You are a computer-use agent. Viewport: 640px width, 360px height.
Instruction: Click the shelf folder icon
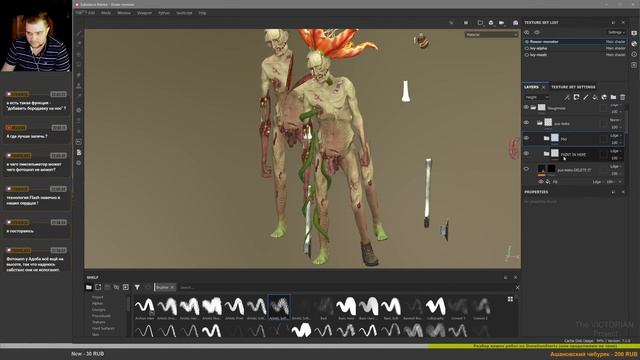click(89, 287)
